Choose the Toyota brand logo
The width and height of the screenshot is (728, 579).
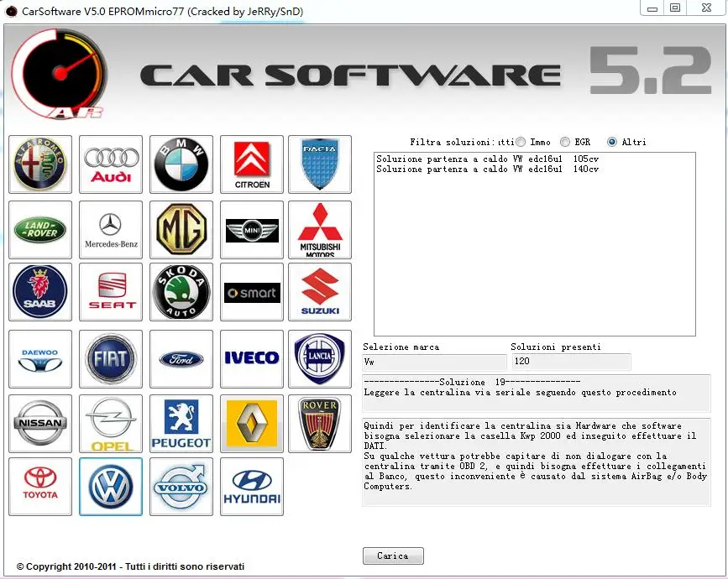(x=40, y=487)
